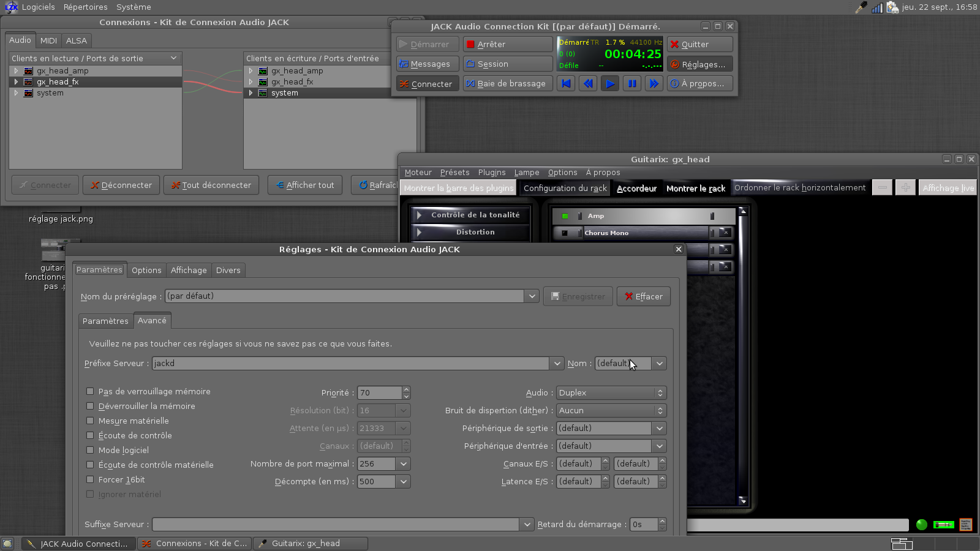Viewport: 980px width, 551px height.
Task: Open the Nom du préréglage dropdown
Action: pyautogui.click(x=531, y=296)
